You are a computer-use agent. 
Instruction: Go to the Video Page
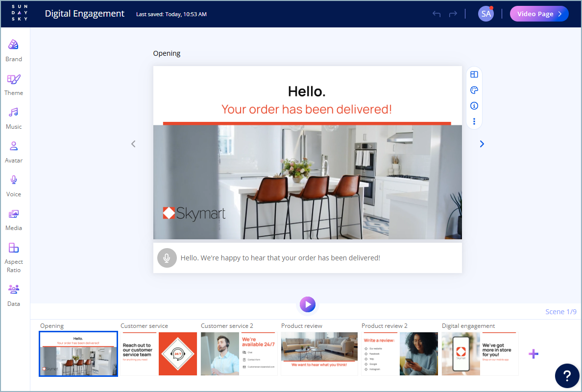539,14
